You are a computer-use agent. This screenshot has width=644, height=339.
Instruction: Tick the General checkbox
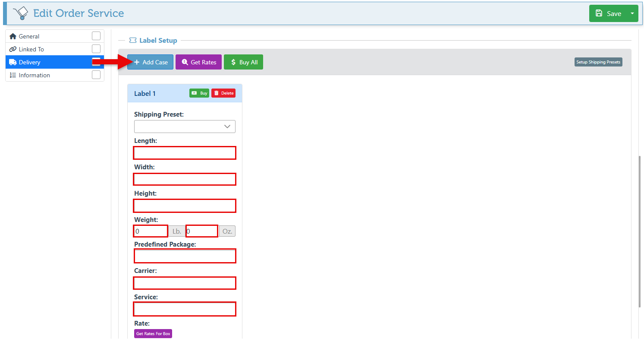click(96, 36)
